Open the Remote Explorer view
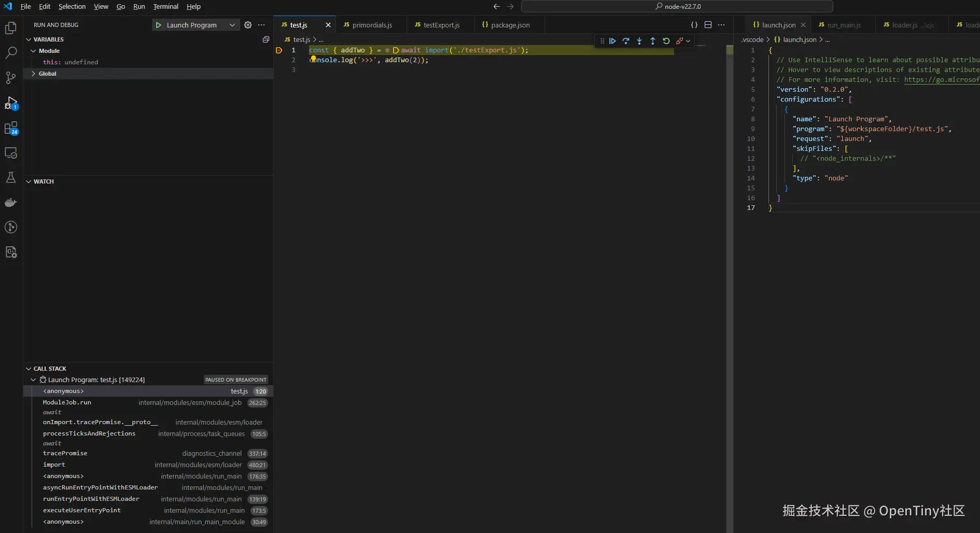This screenshot has width=980, height=533. pos(11,153)
